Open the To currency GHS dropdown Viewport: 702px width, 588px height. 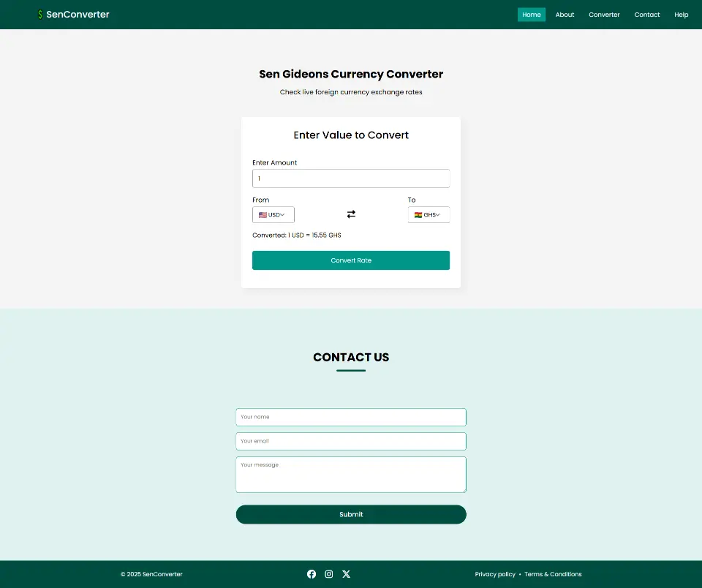click(429, 214)
